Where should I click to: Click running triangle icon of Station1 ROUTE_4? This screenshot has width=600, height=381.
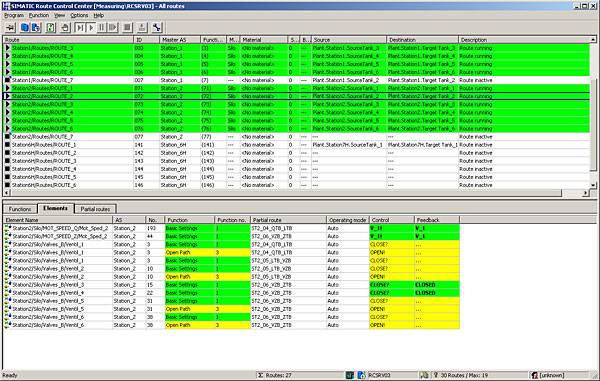(x=7, y=56)
